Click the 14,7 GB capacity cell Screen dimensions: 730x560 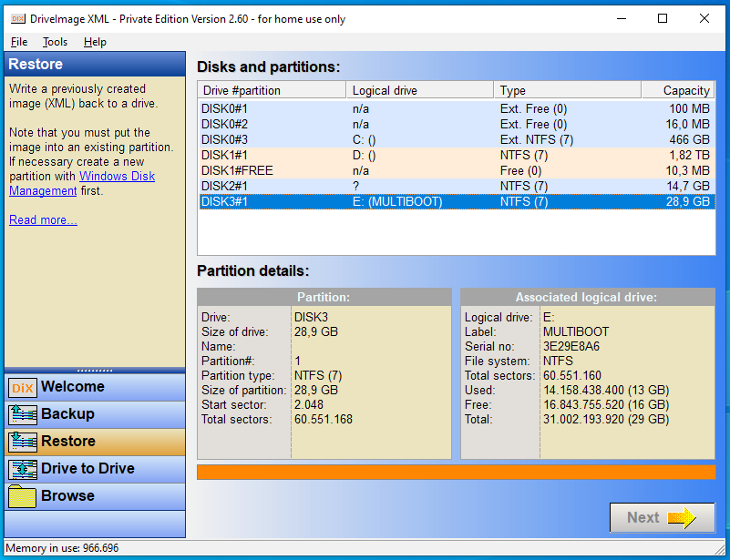pos(688,186)
